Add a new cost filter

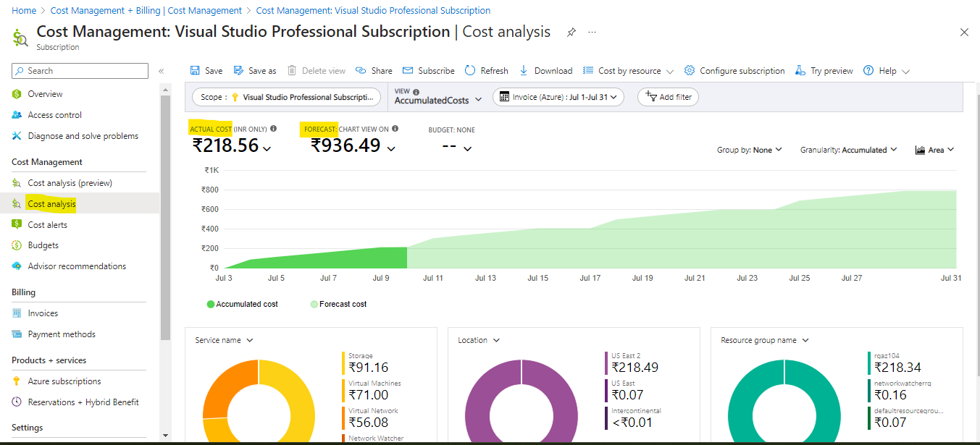click(668, 96)
